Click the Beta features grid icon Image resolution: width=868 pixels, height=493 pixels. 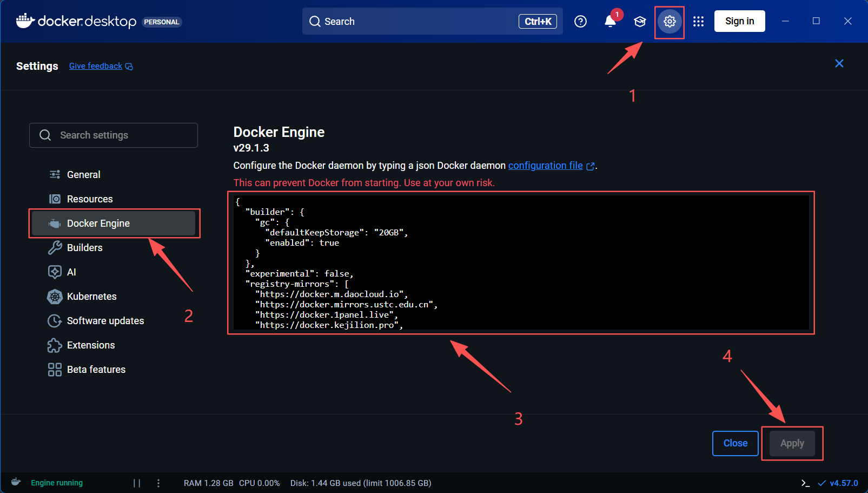coord(55,369)
